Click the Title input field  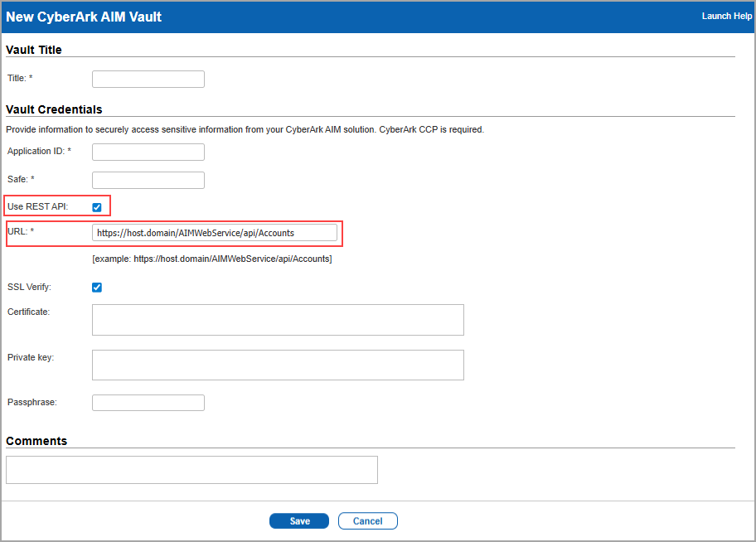pos(148,79)
